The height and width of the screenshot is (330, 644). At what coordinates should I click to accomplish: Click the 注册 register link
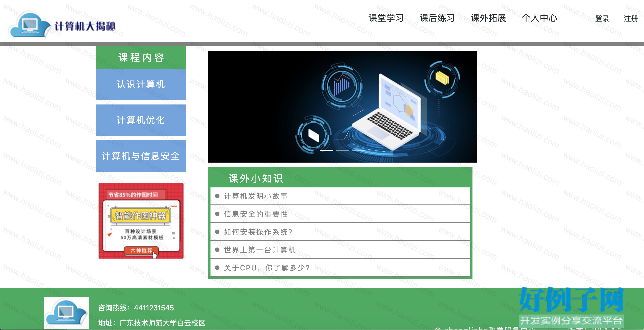(x=631, y=19)
